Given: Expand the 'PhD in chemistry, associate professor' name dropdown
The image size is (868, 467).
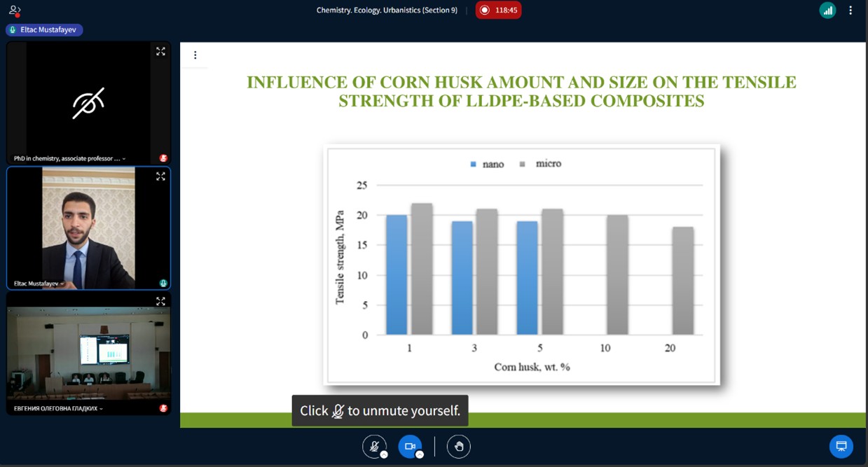Looking at the screenshot, I should pyautogui.click(x=124, y=159).
